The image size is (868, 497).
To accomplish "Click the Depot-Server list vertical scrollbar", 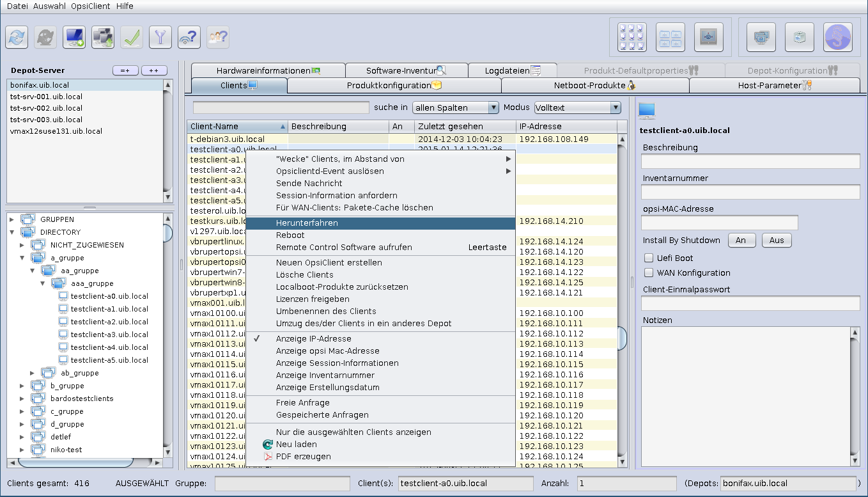I will point(168,141).
